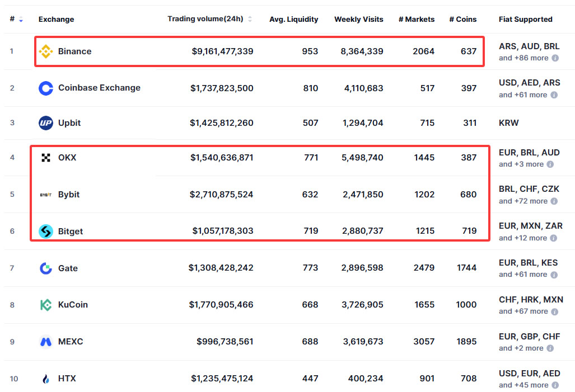Click the KuCoin logo icon
Screen dimensions: 575x392
point(46,305)
